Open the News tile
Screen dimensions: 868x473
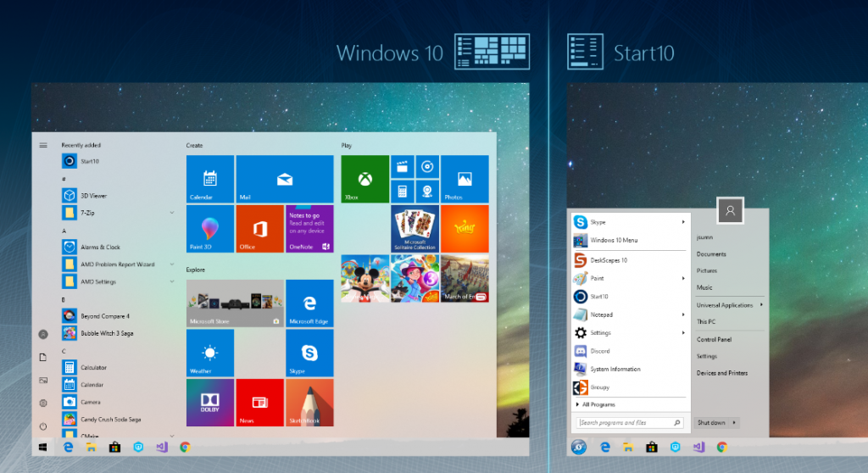[259, 403]
